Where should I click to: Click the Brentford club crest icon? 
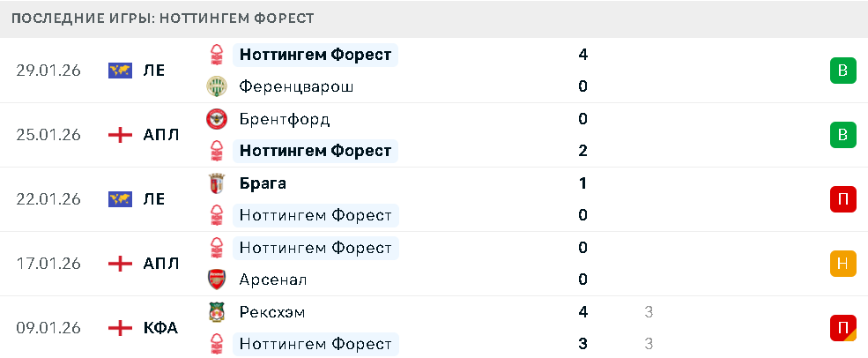(x=216, y=119)
